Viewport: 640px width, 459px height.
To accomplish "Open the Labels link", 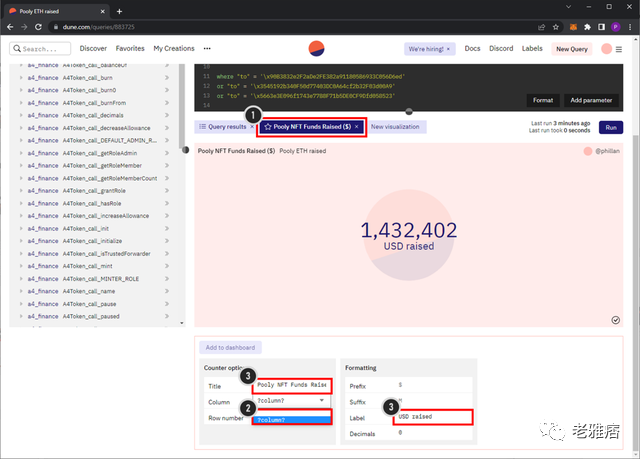I will (532, 49).
